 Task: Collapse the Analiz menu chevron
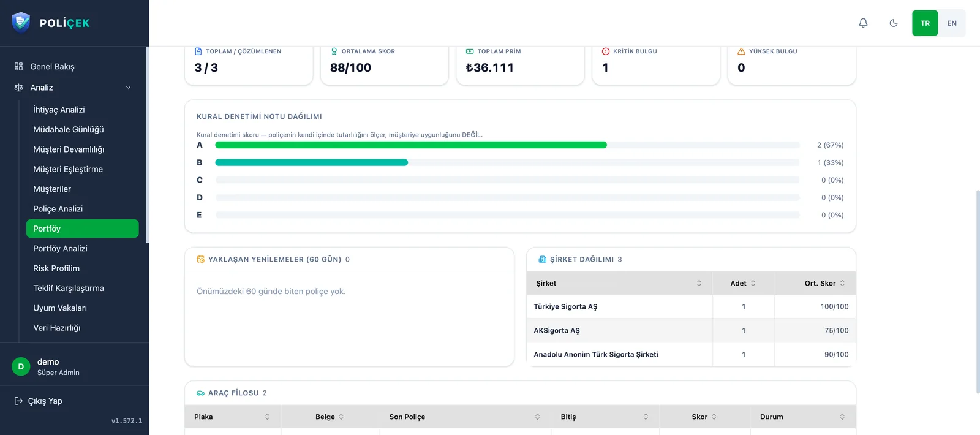pos(129,88)
